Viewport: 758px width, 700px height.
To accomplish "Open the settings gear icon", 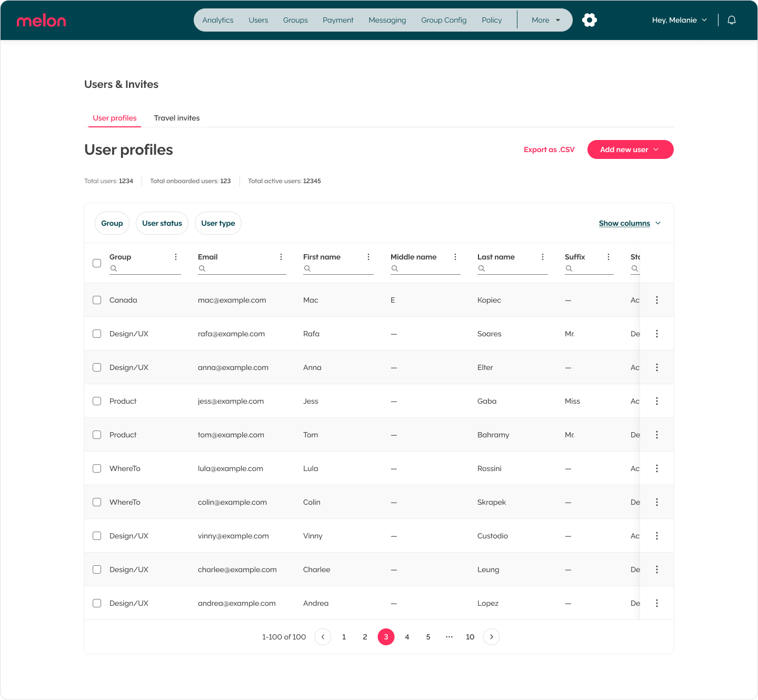I will pyautogui.click(x=590, y=20).
